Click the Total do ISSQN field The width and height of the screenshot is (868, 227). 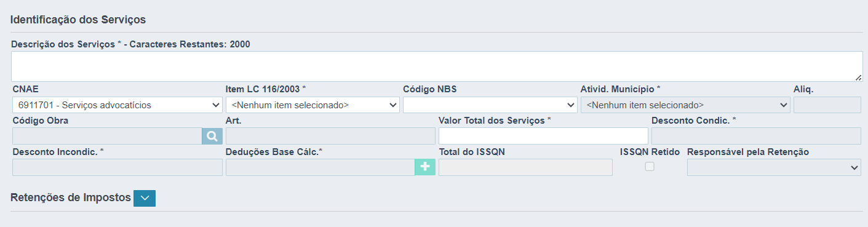(x=525, y=167)
